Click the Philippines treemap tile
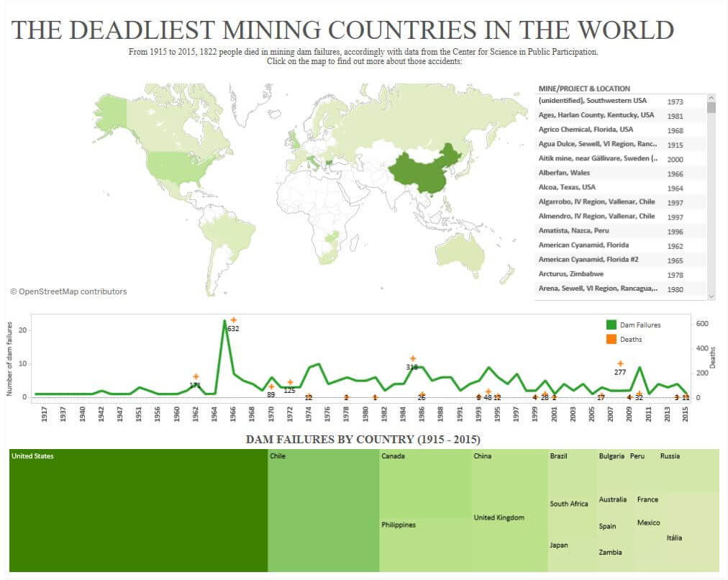The image size is (728, 580). [425, 545]
